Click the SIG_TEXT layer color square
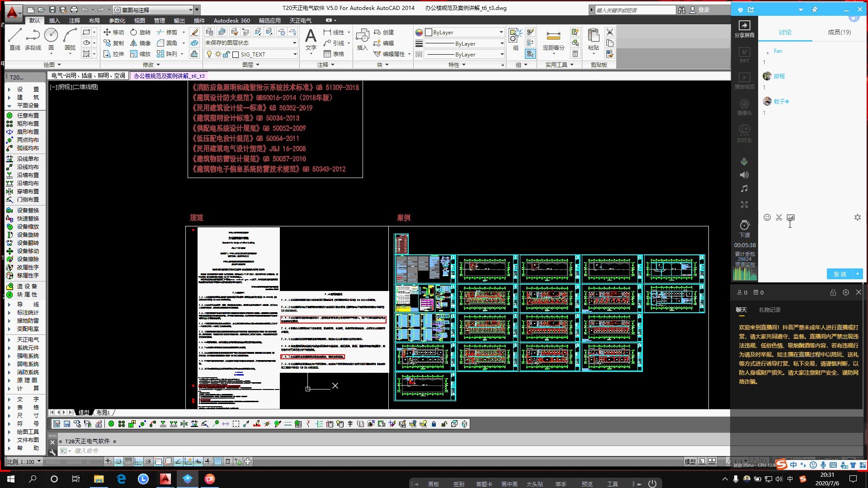 point(235,54)
